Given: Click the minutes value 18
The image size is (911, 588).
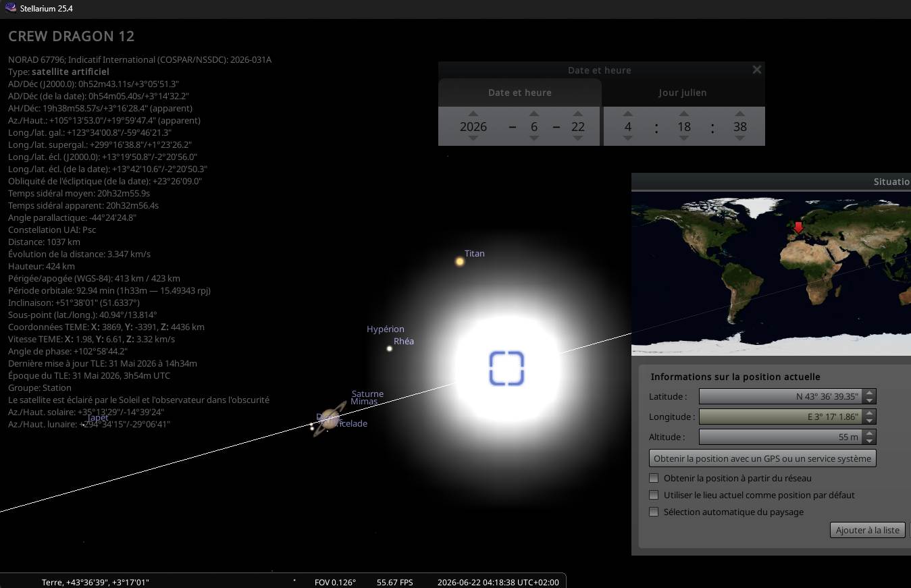Looking at the screenshot, I should click(684, 126).
